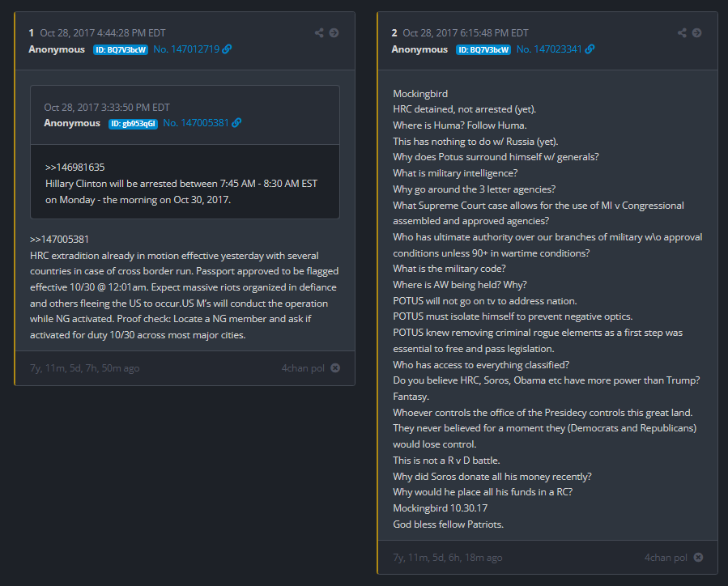Viewport: 728px width, 586px height.
Task: Click post 1's timestamp Oct 28, 2017 4:44:28 PM
Action: point(103,33)
